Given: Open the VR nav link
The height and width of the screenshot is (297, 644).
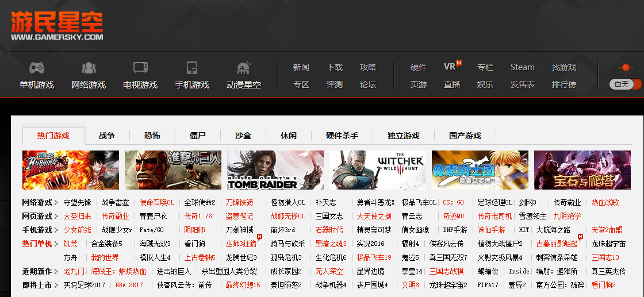Looking at the screenshot, I should pyautogui.click(x=450, y=67).
